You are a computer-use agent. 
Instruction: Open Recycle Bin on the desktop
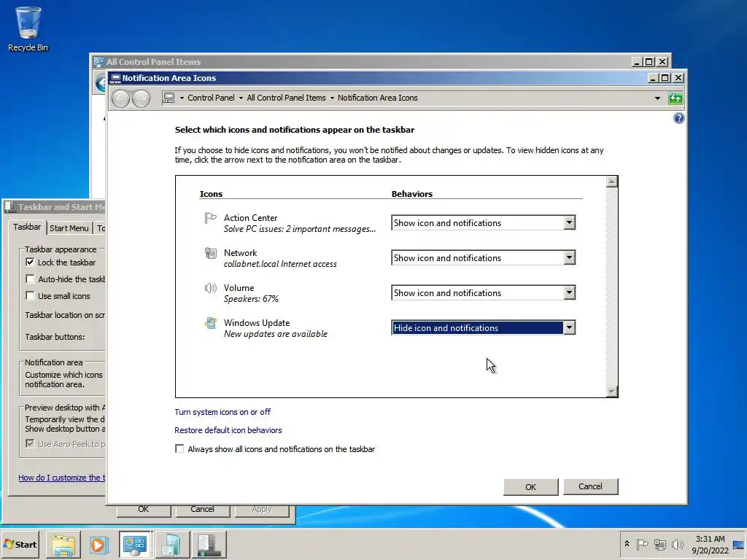(28, 28)
